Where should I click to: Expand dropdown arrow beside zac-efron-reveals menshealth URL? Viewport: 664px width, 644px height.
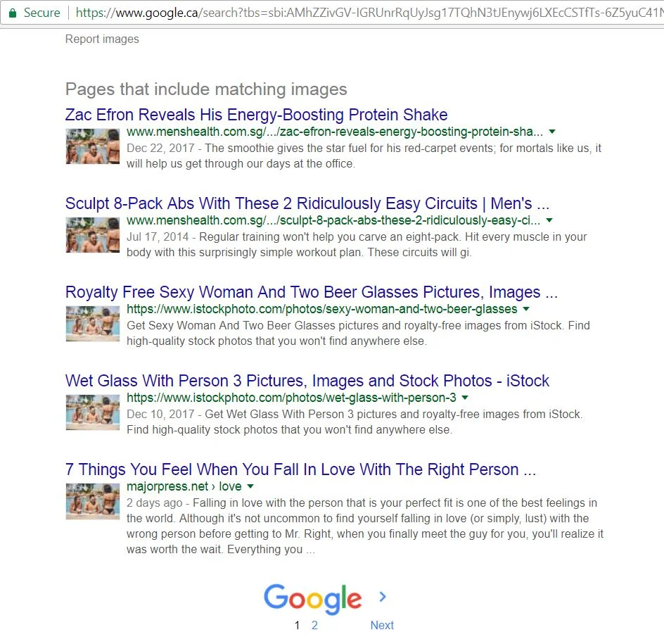pos(551,132)
